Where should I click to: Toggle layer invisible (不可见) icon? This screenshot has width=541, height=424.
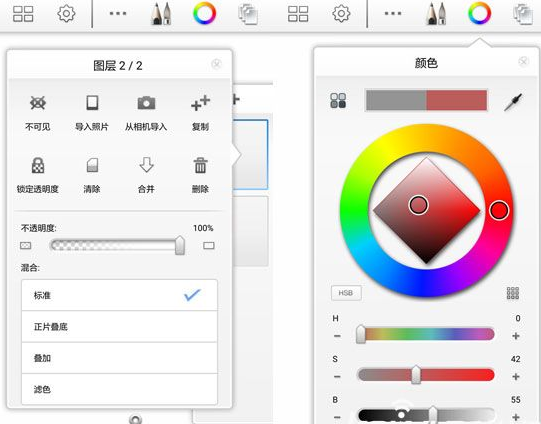pos(38,103)
